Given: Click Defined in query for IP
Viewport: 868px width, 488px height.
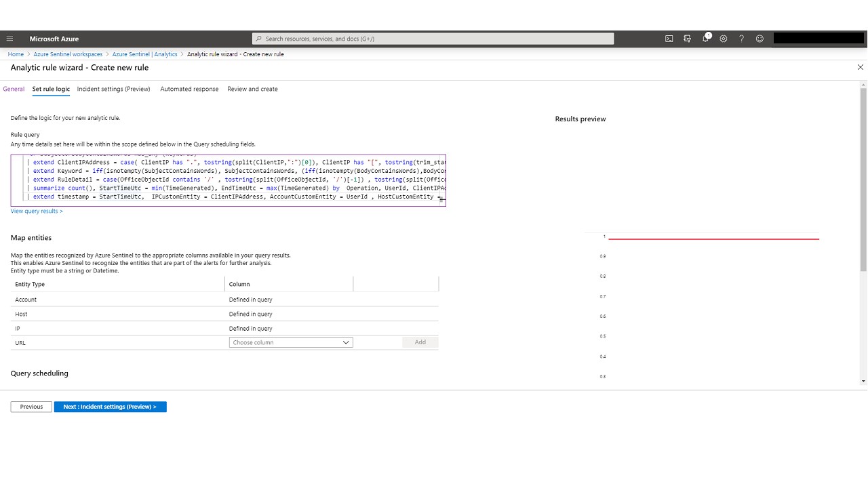Looking at the screenshot, I should point(250,328).
